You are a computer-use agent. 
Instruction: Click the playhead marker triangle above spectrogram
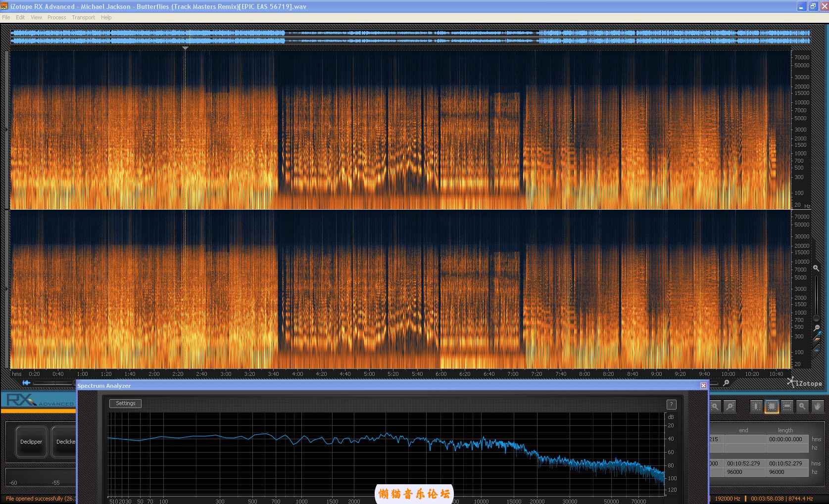click(185, 48)
